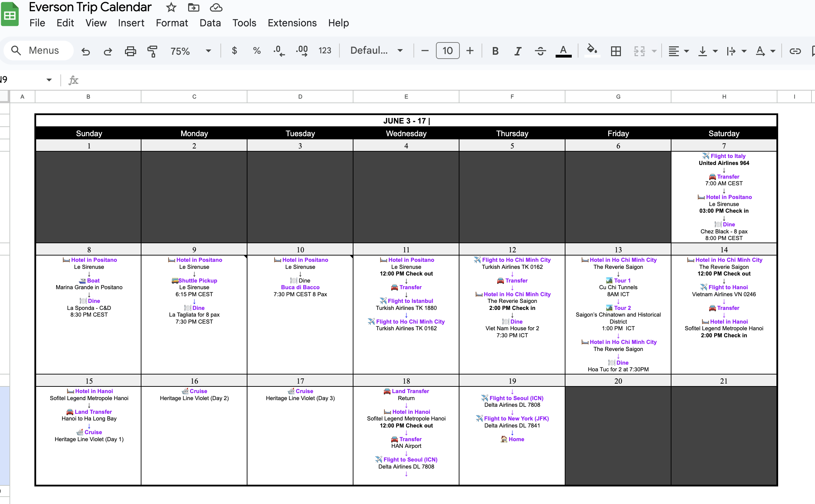815x504 pixels.
Task: Toggle bold formatting
Action: coord(495,51)
